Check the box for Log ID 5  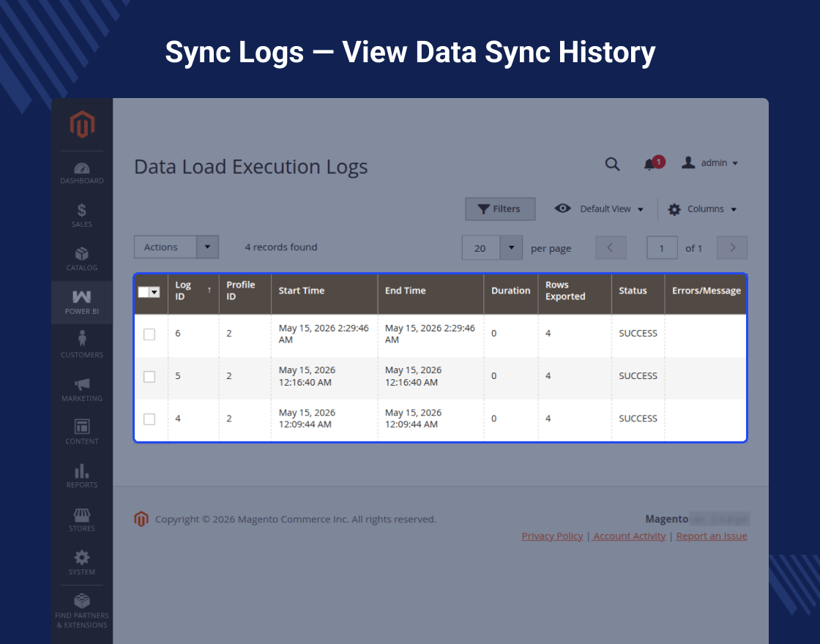[x=149, y=376]
